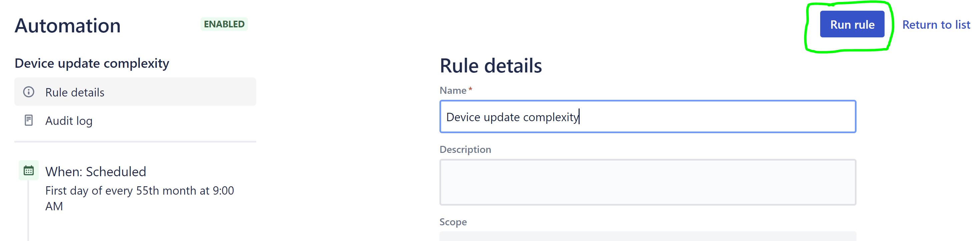Select the When: Scheduled trigger card
The width and height of the screenshot is (980, 241).
pyautogui.click(x=95, y=172)
